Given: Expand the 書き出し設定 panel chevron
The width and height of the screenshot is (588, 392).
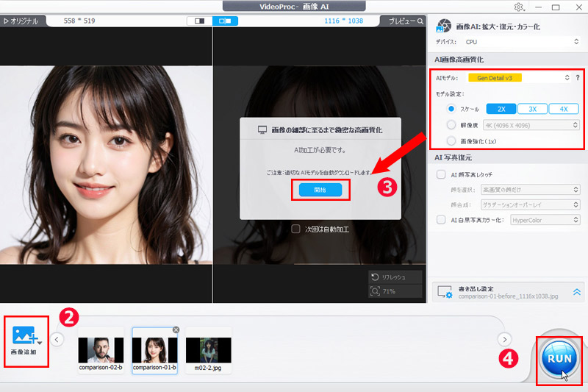Looking at the screenshot, I should pyautogui.click(x=575, y=291).
